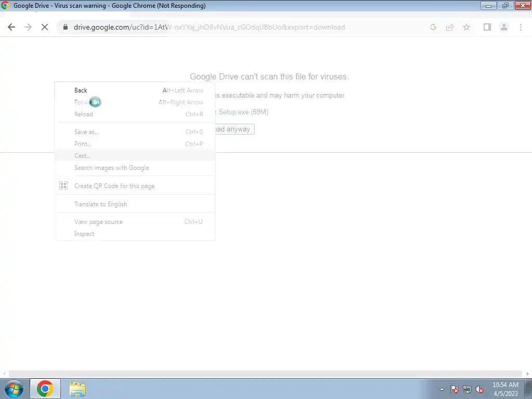Restore down the Chrome window
532x399 pixels.
tap(505, 5)
